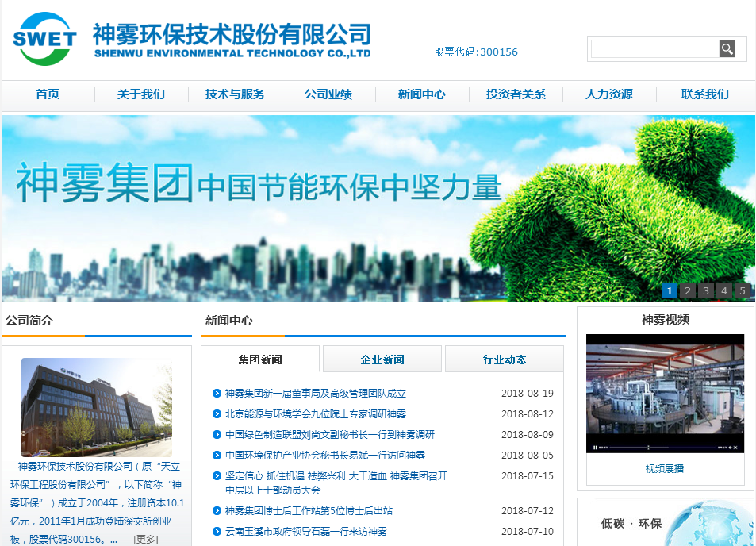Image resolution: width=756 pixels, height=546 pixels.
Task: Click the SWET logo
Action: 45,39
